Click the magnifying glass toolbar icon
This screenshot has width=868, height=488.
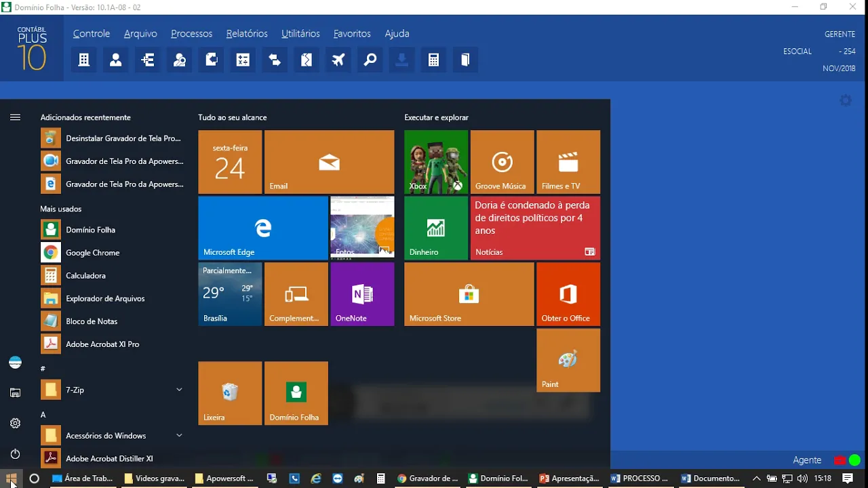click(x=370, y=60)
